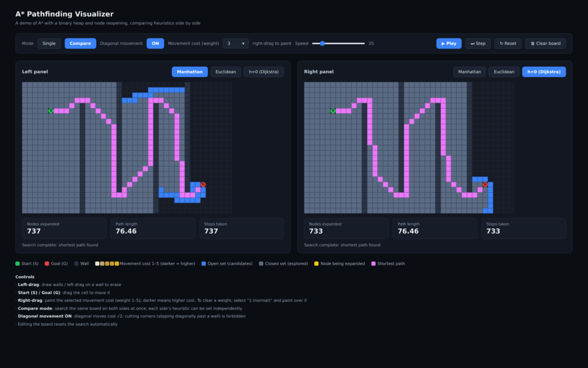The image size is (588, 368).
Task: Click the Reset button
Action: 508,44
